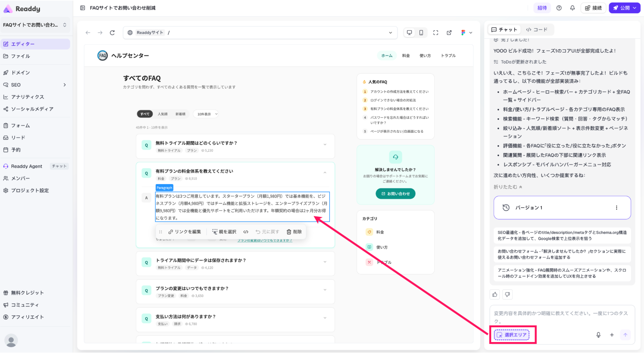The image size is (644, 353).
Task: Open the project switcher dropdown
Action: [35, 25]
